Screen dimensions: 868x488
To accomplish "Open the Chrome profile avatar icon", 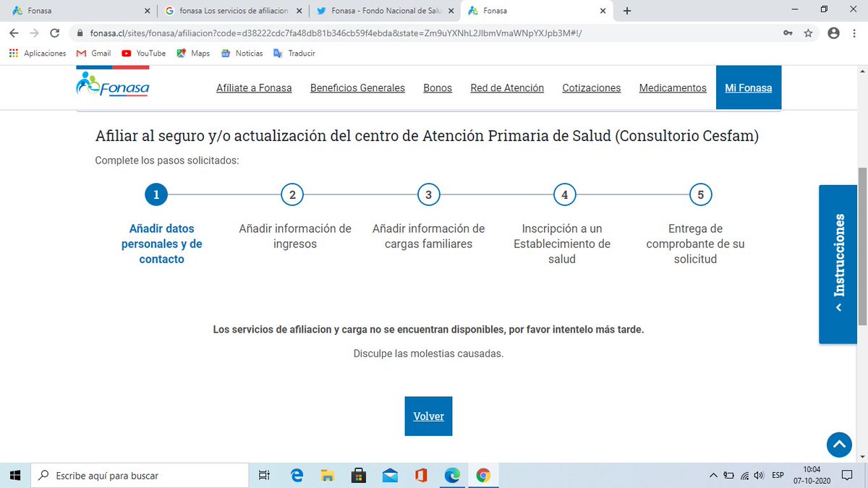I will click(x=833, y=33).
